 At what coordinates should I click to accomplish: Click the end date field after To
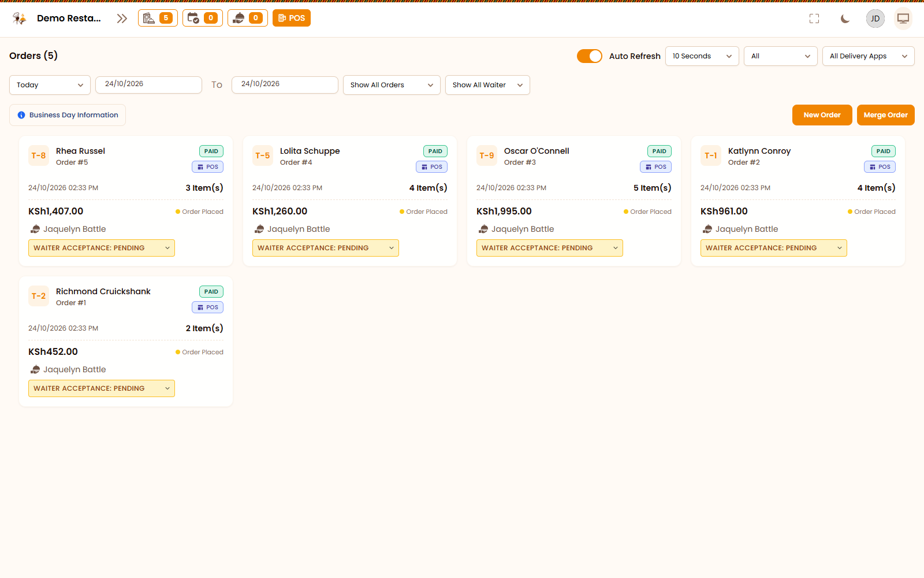click(285, 84)
